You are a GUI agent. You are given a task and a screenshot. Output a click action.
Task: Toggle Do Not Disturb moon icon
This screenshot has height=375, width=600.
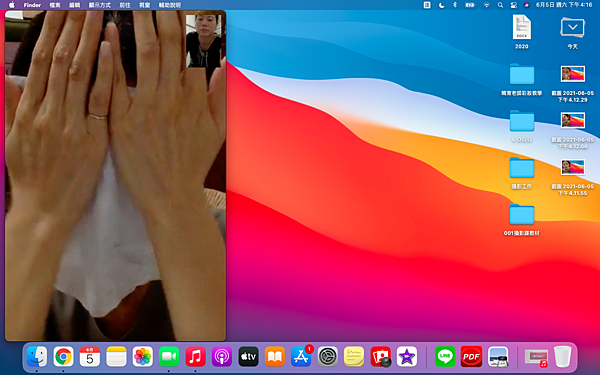pyautogui.click(x=441, y=5)
